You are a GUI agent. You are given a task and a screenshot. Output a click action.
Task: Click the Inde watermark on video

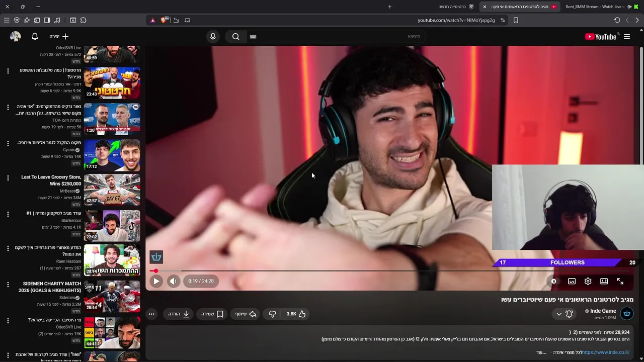pos(156,257)
